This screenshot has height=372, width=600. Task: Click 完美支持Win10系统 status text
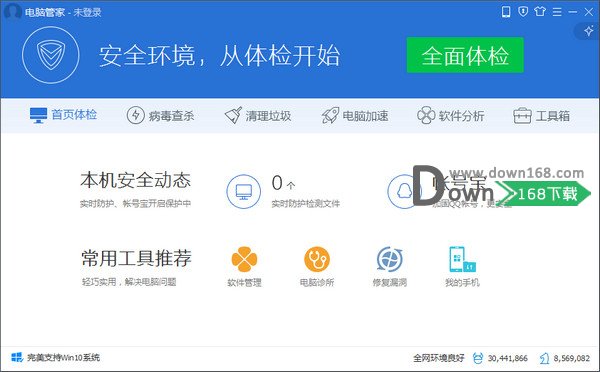[x=64, y=358]
